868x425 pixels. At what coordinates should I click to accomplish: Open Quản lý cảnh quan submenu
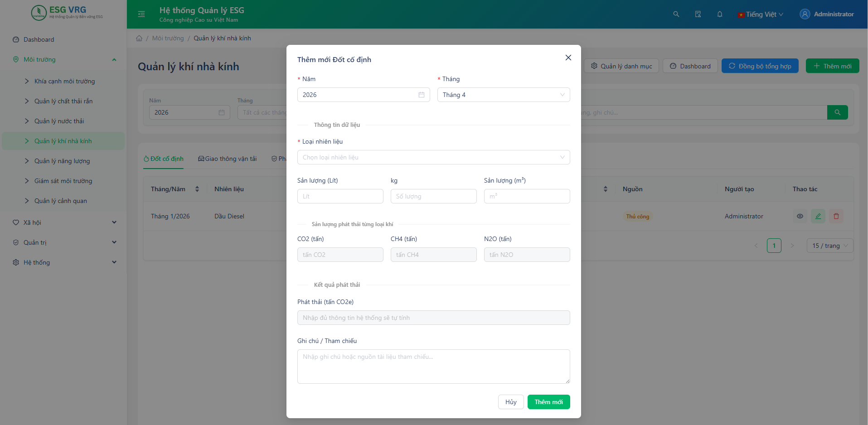63,201
